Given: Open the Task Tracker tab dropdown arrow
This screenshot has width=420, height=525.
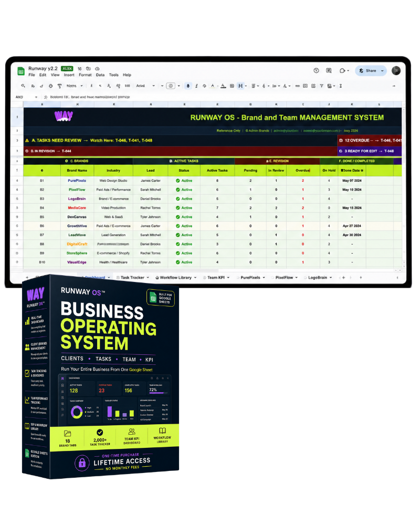Looking at the screenshot, I should (148, 278).
